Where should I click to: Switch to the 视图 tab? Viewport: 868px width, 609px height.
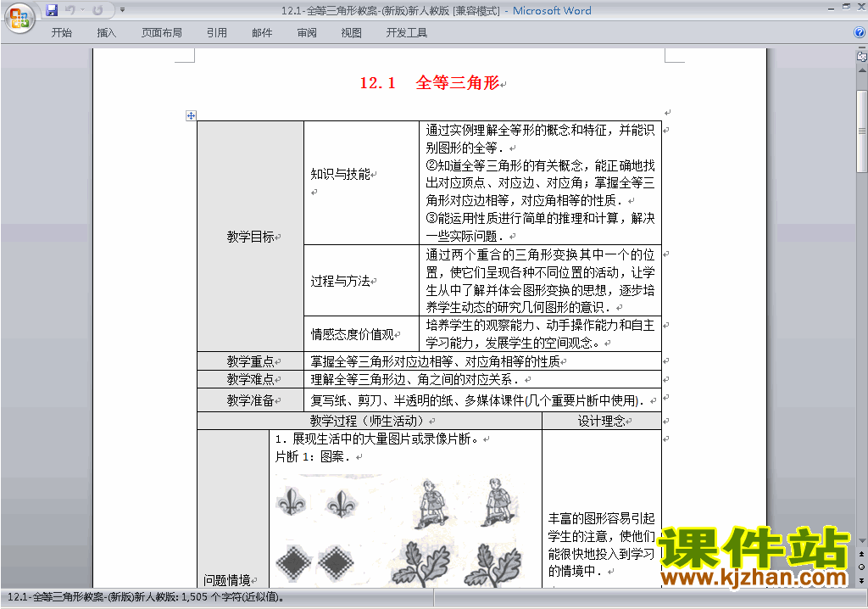tap(352, 33)
